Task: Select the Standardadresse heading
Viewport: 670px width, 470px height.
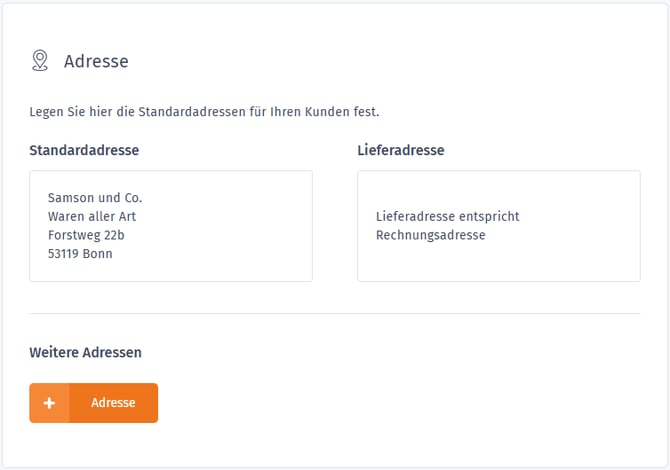Action: pyautogui.click(x=84, y=151)
